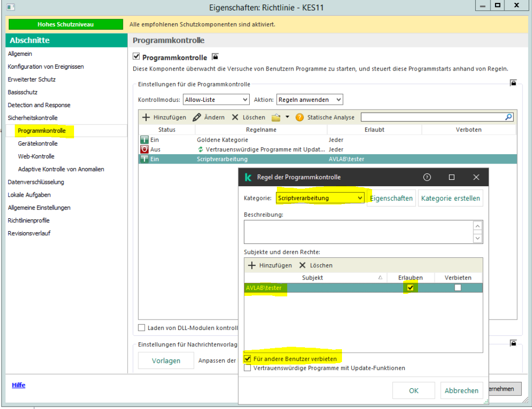532x409 pixels.
Task: Click the Vorlagen button
Action: pyautogui.click(x=166, y=361)
